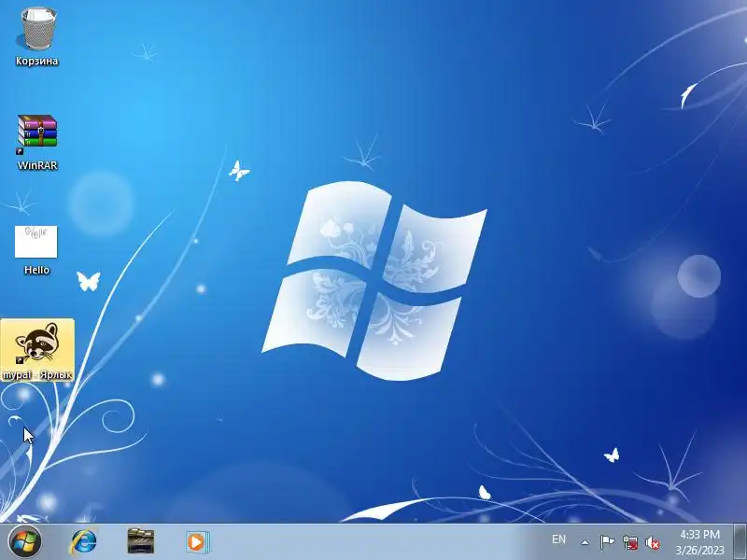
Task: Select the Hello image file thumbnail
Action: tap(35, 242)
